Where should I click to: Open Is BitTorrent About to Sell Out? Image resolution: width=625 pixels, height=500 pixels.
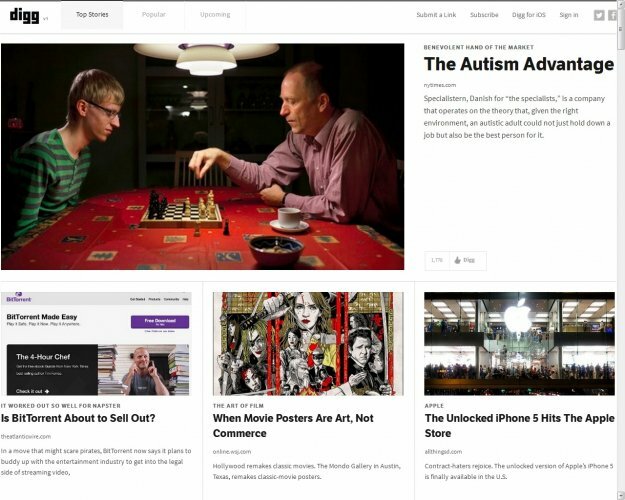(78, 418)
